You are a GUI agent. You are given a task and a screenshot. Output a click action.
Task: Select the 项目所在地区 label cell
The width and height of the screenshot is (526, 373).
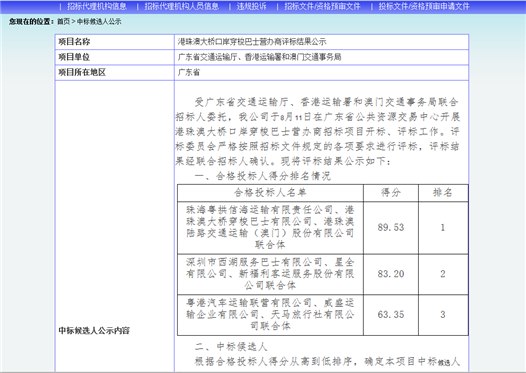[x=115, y=72]
